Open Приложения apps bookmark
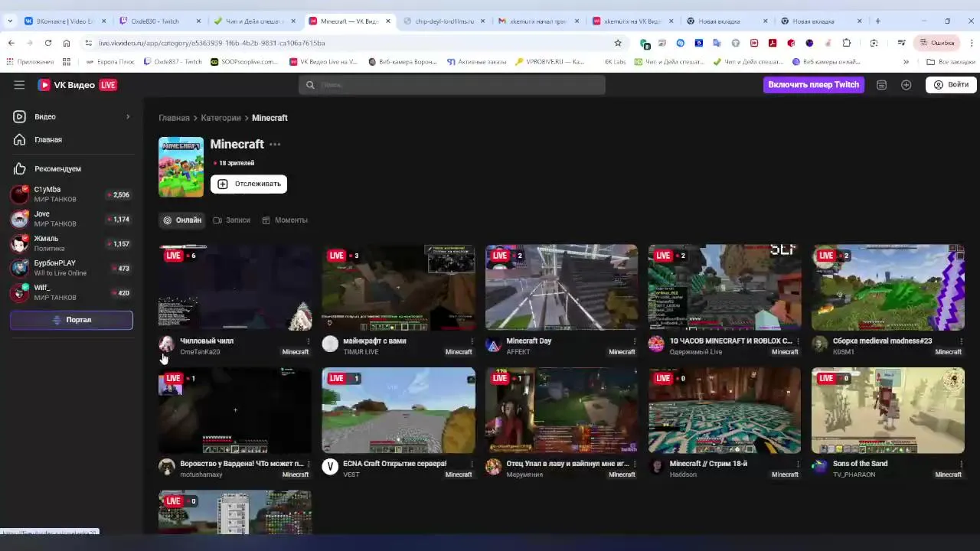 pyautogui.click(x=31, y=62)
